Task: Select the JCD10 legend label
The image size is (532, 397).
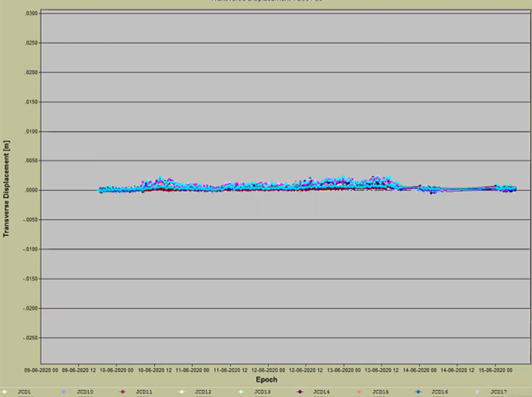Action: (85, 392)
